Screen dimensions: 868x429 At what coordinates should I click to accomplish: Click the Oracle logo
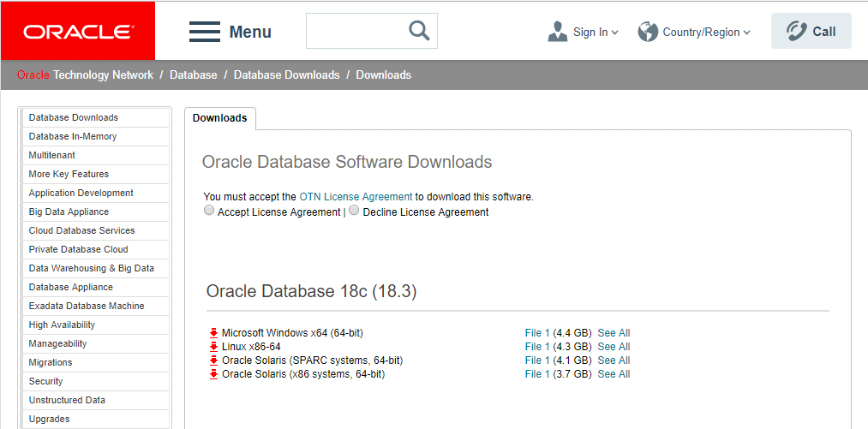click(78, 32)
